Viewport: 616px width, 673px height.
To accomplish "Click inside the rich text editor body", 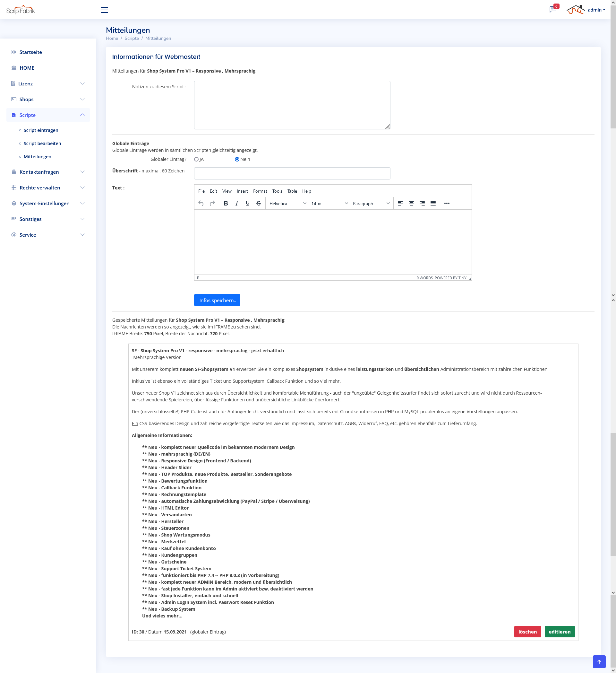I will pyautogui.click(x=332, y=242).
